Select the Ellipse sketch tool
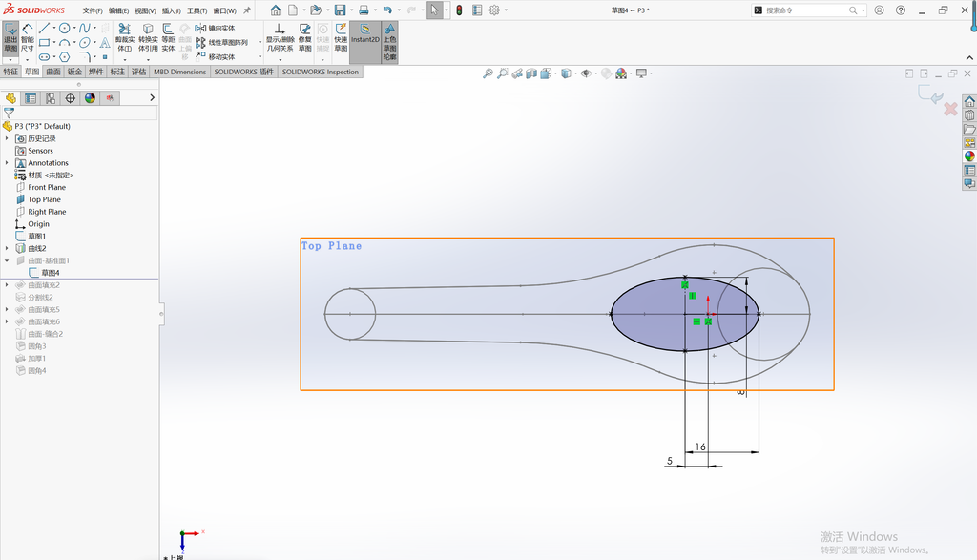977x560 pixels. pyautogui.click(x=85, y=42)
